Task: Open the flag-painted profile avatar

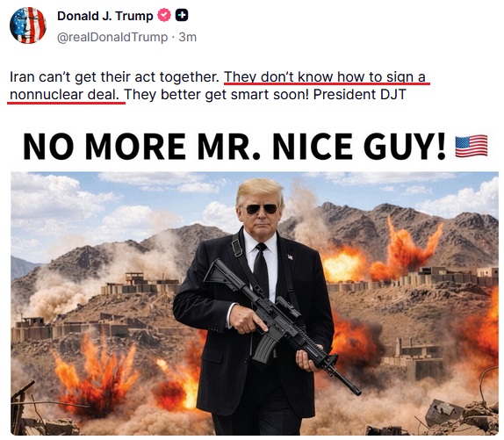Action: coord(28,25)
